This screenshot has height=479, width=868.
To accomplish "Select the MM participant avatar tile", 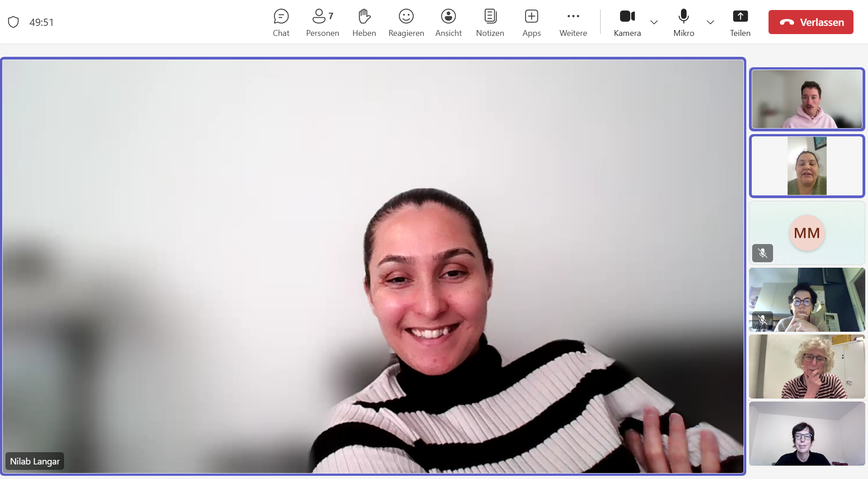I will pos(807,233).
